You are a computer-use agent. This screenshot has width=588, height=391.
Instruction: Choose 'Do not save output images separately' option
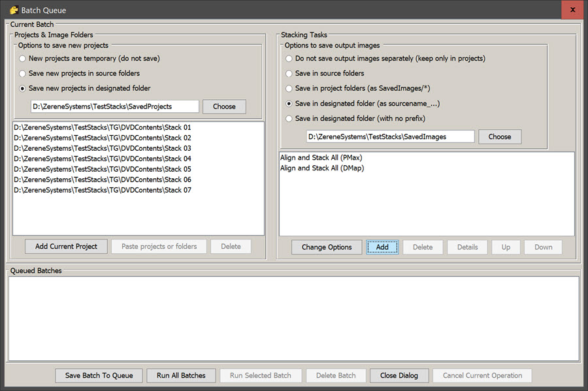pyautogui.click(x=289, y=59)
